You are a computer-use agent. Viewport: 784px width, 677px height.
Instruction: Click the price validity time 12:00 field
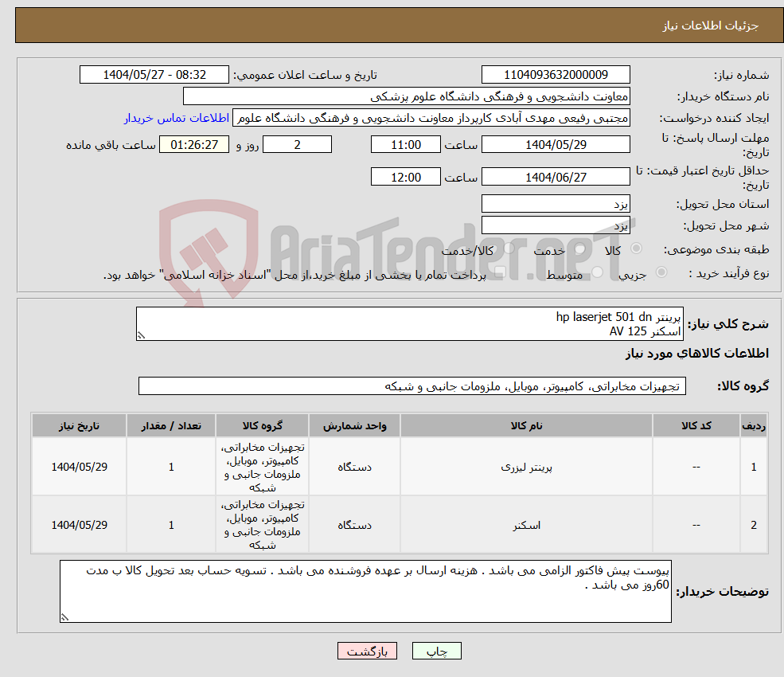coord(405,177)
